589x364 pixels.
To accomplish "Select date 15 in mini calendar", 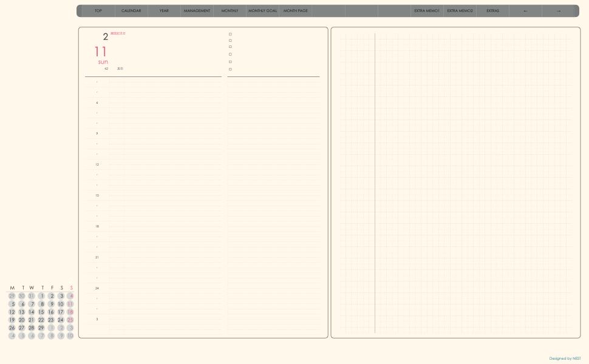I will tap(41, 312).
